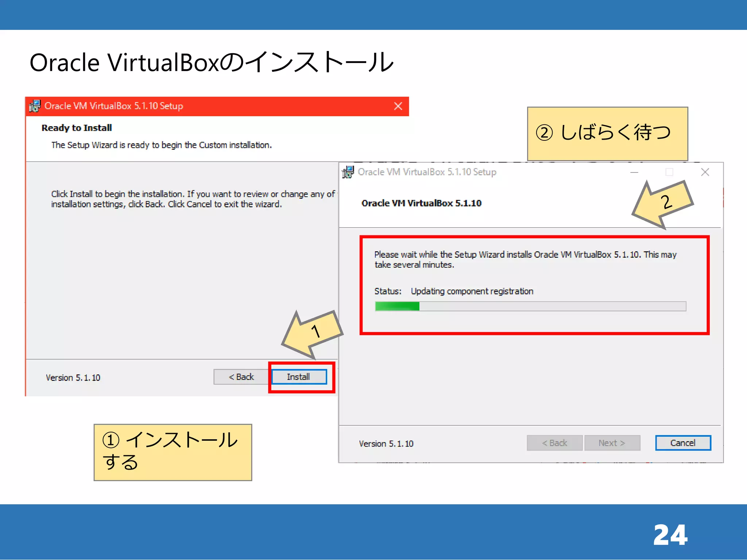Click the title text of the red setup window
747x560 pixels.
(114, 106)
